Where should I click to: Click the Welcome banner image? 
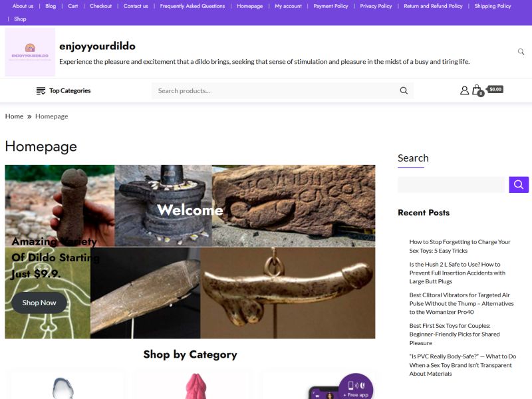click(x=190, y=251)
